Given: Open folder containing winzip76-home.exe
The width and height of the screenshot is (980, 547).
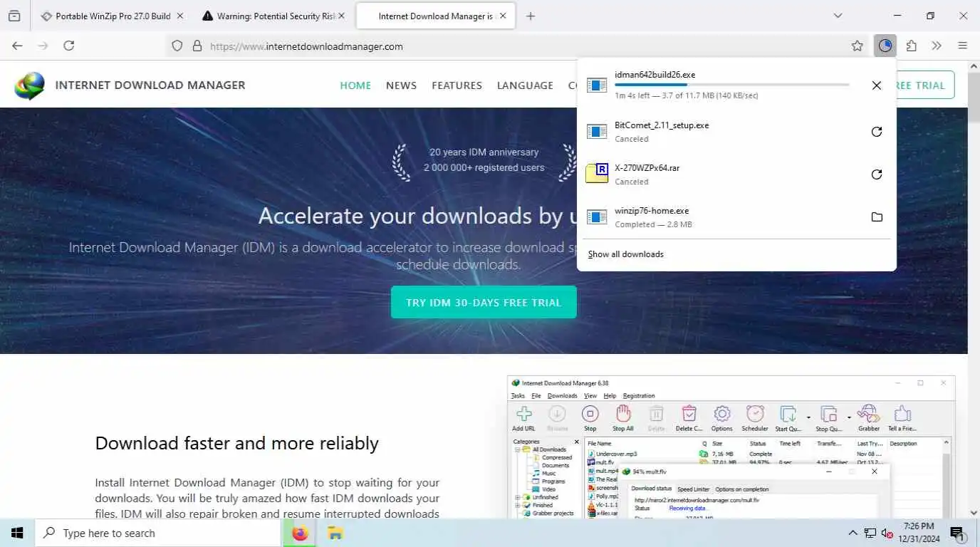Looking at the screenshot, I should coord(877,217).
